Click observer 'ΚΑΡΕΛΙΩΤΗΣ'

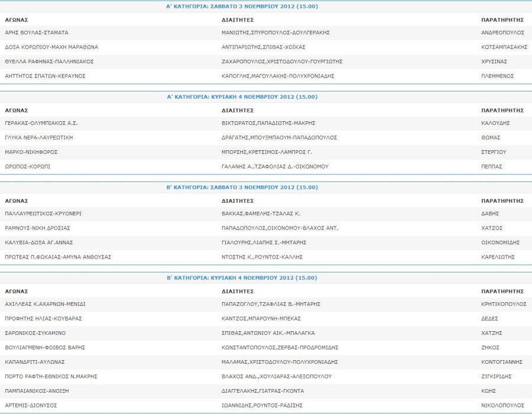(x=498, y=257)
